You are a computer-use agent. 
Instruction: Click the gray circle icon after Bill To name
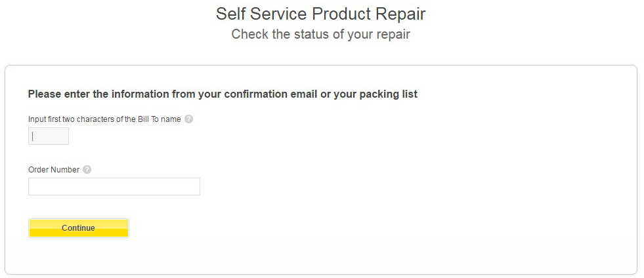coord(189,119)
